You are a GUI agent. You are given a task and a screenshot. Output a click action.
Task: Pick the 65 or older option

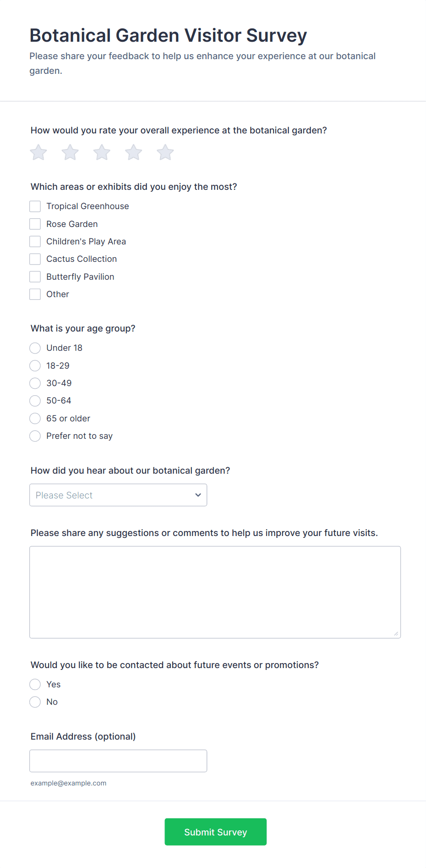coord(35,418)
